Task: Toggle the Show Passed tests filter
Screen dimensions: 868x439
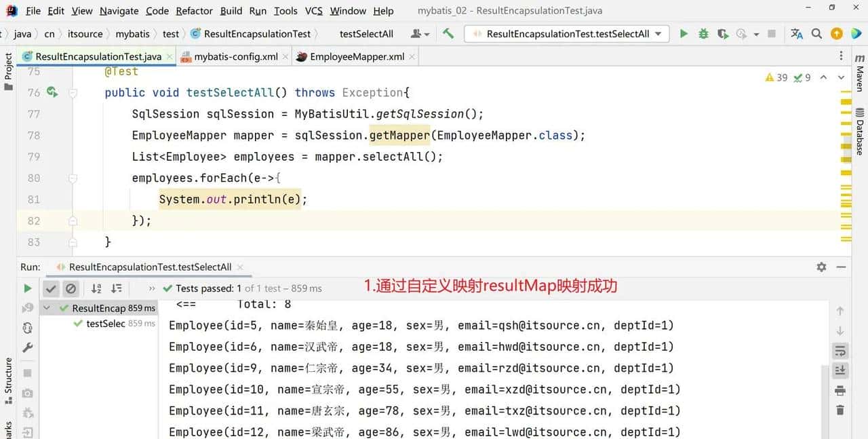Action: click(x=51, y=288)
